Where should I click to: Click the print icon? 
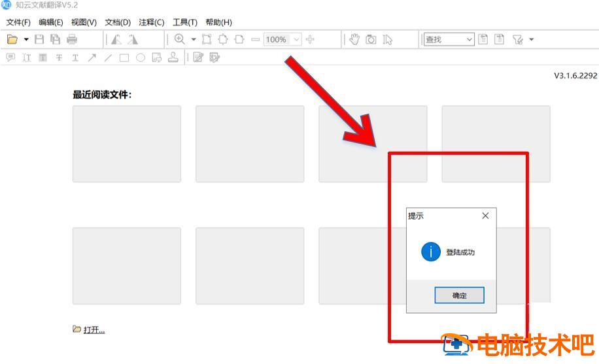coord(72,39)
